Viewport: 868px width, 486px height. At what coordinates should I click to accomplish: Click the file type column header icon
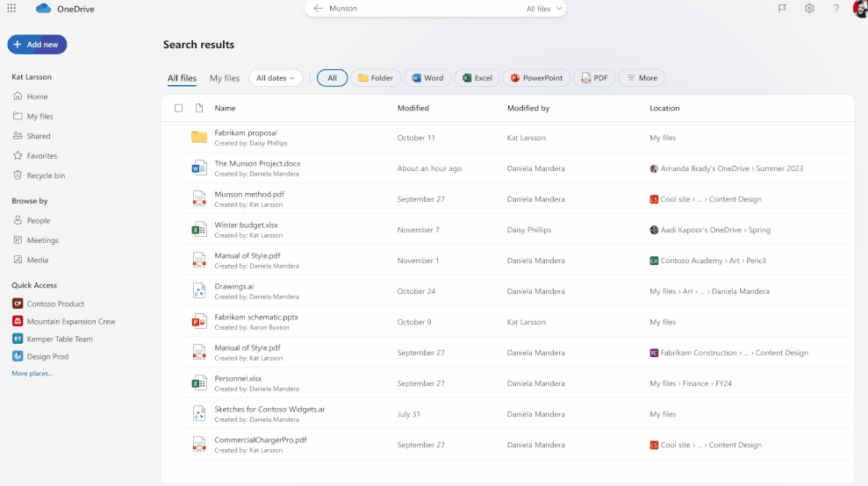pos(199,108)
